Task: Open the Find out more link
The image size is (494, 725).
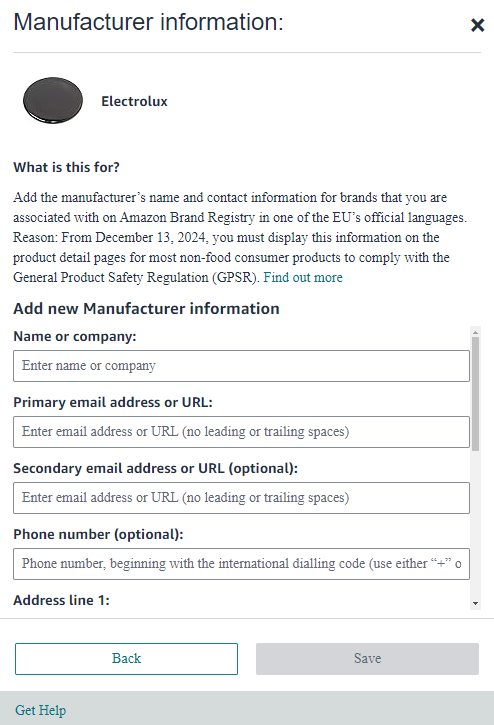Action: (x=303, y=277)
